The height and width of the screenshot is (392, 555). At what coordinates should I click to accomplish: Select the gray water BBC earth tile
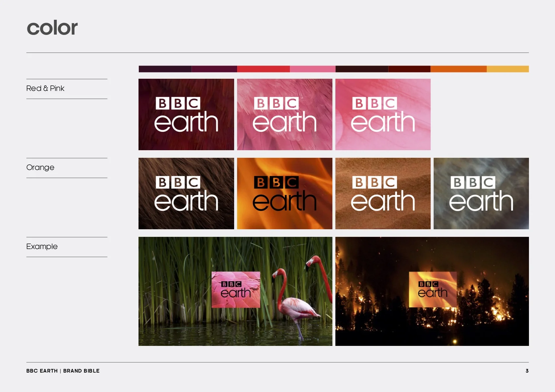click(481, 193)
